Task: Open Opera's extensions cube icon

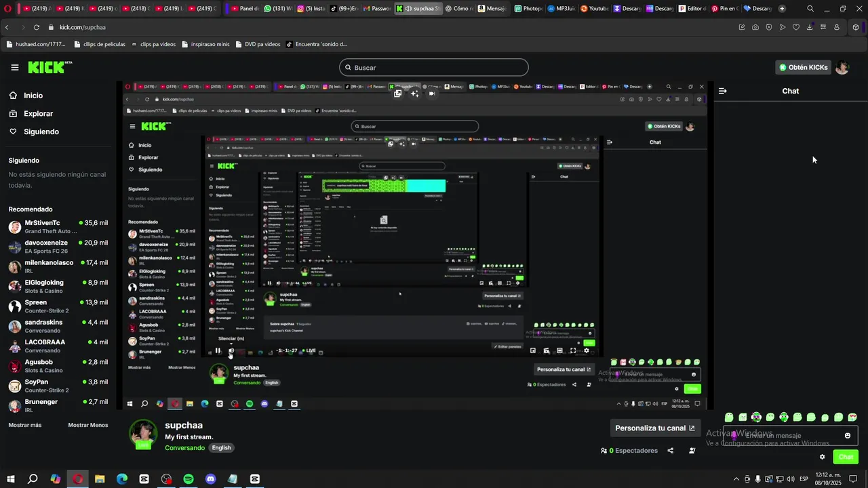Action: click(x=856, y=27)
